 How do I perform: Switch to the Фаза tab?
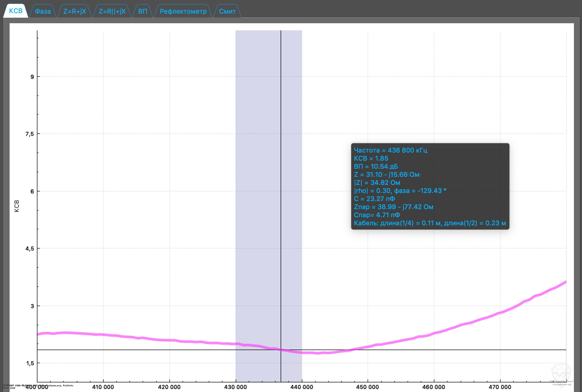coord(42,11)
